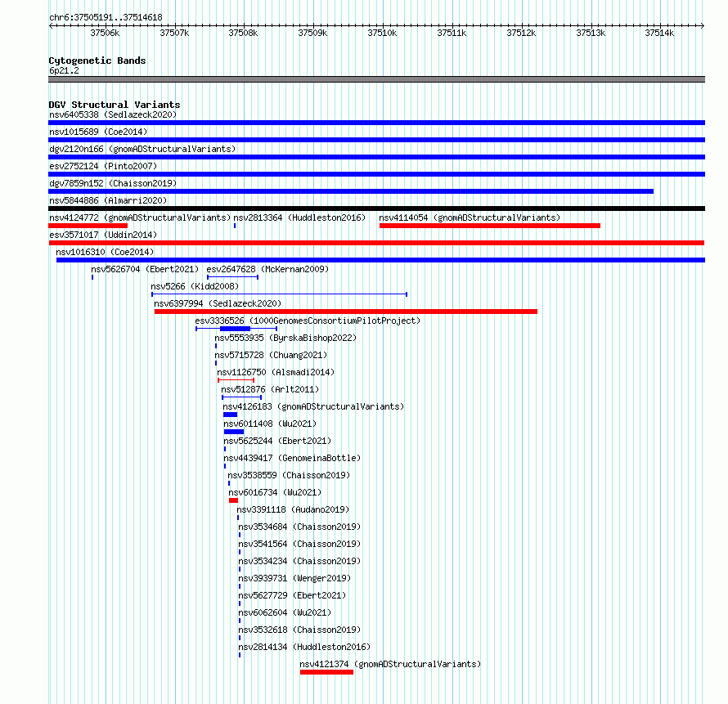This screenshot has height=704, width=728.
Task: Open esv3336526 (1000GenomesConsortiumPilotProject) entry
Action: pyautogui.click(x=308, y=321)
